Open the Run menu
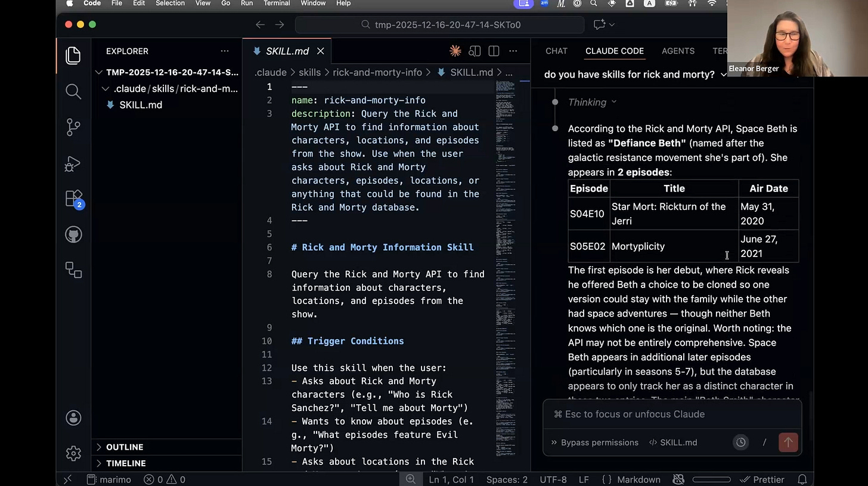This screenshot has width=868, height=486. tap(247, 4)
